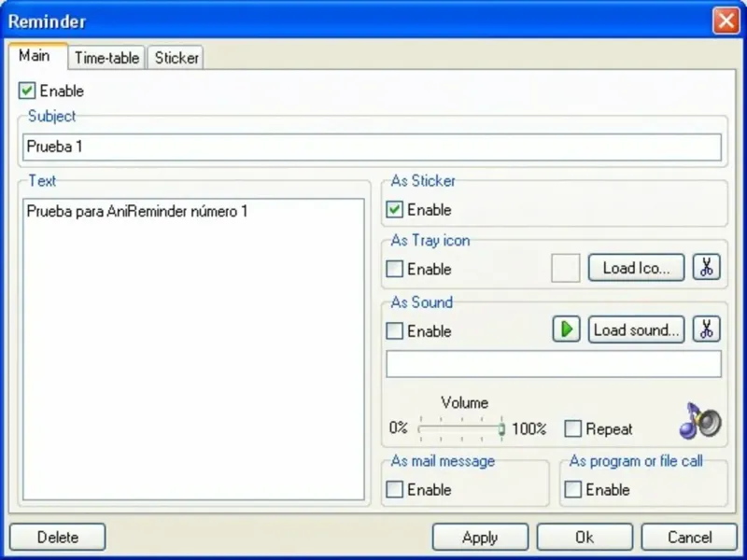Image resolution: width=747 pixels, height=560 pixels.
Task: Open the Time-table tab
Action: [x=106, y=58]
